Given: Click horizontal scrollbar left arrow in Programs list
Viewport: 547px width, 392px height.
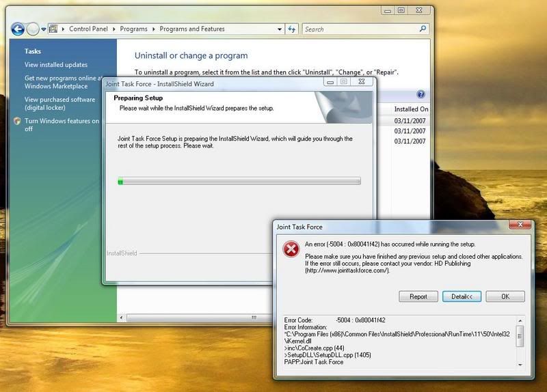Looking at the screenshot, I should pos(122,318).
